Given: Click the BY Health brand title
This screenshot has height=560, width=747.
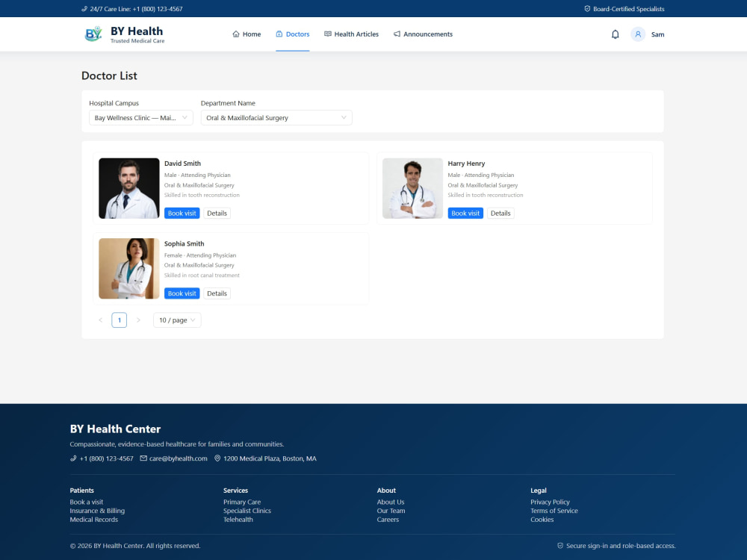Looking at the screenshot, I should 137,31.
